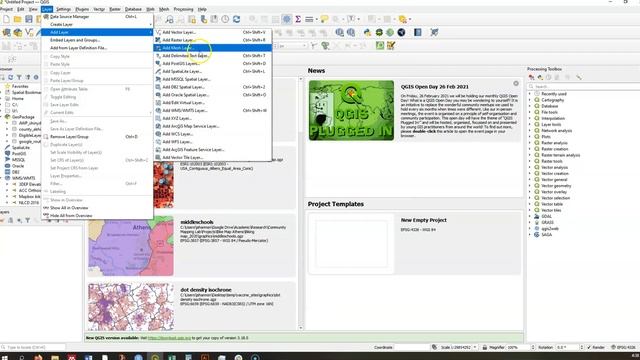Open the Raster menu in menu bar
Image resolution: width=640 pixels, height=360 pixels.
[x=115, y=9]
